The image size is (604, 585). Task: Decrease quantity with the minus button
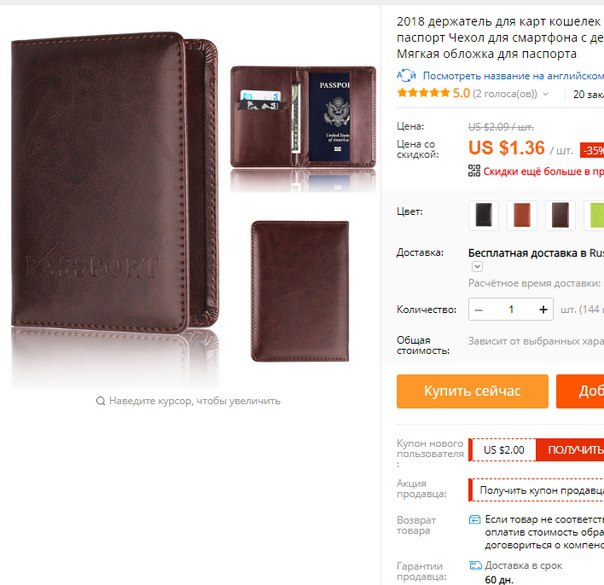(479, 310)
